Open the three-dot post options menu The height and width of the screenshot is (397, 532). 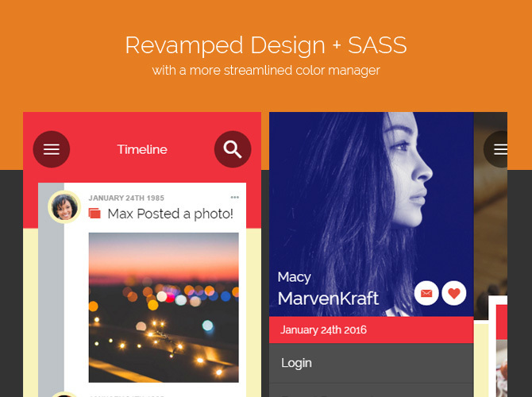[235, 197]
